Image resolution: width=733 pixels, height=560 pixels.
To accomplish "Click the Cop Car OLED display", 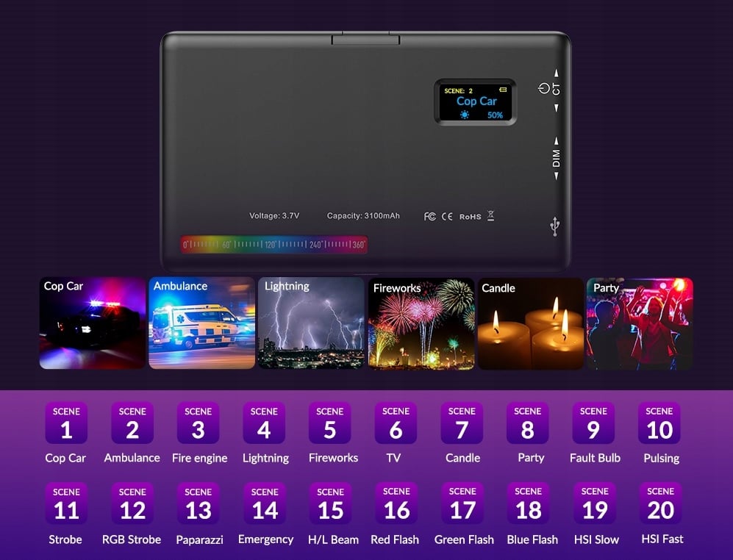I will [x=476, y=102].
